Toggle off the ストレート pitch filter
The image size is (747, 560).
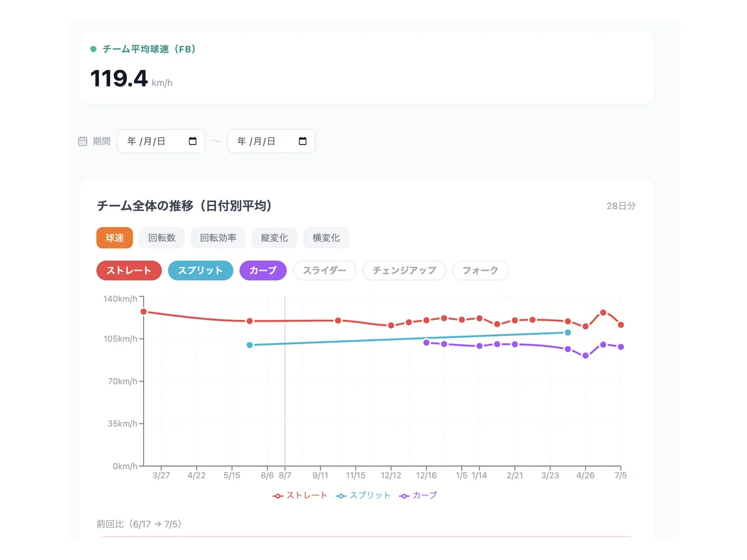point(129,271)
